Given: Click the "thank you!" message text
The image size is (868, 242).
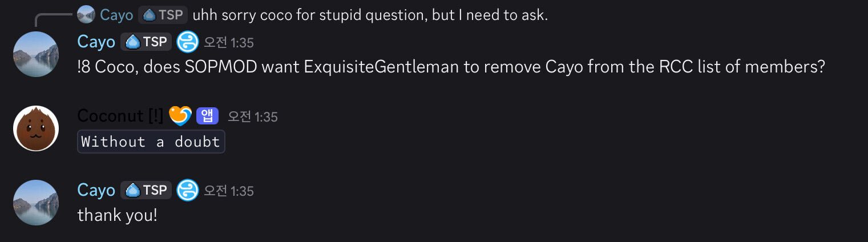Looking at the screenshot, I should (117, 215).
